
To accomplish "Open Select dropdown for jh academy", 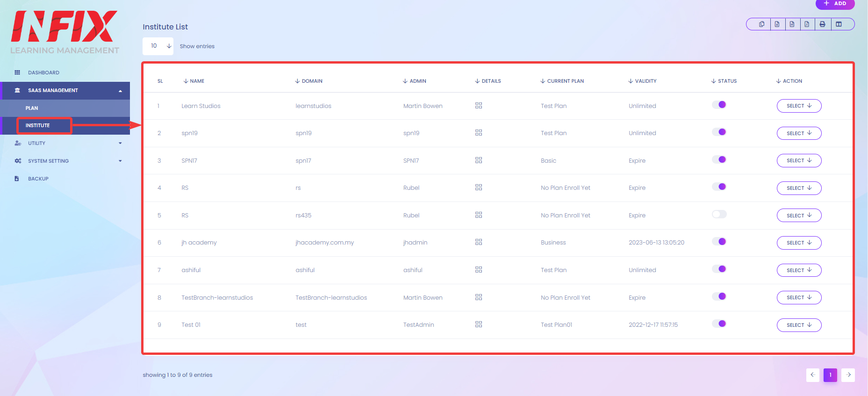I will (x=799, y=243).
